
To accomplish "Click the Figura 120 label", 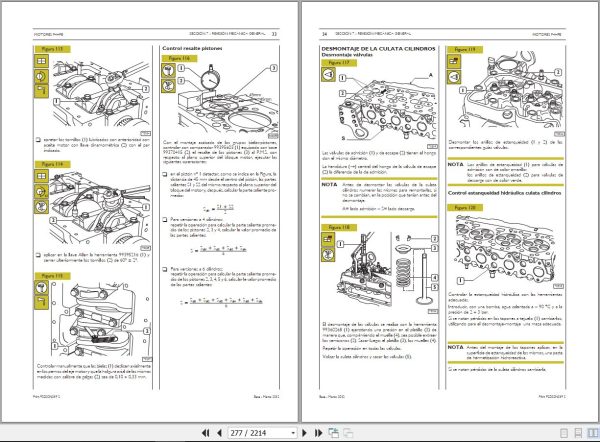I will coord(465,207).
